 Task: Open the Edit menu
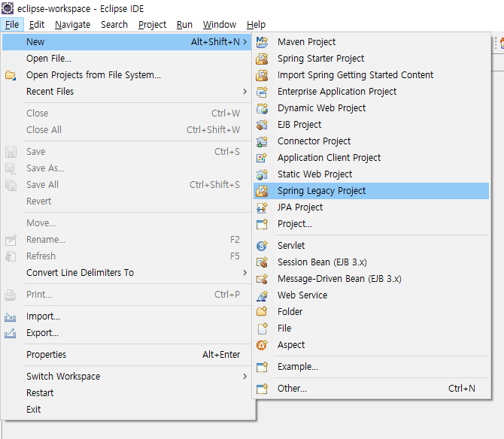point(37,25)
